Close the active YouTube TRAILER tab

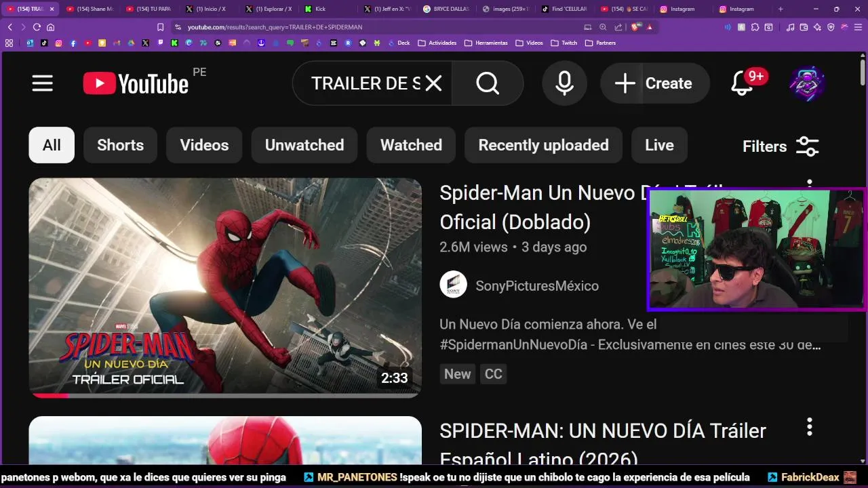[52, 9]
